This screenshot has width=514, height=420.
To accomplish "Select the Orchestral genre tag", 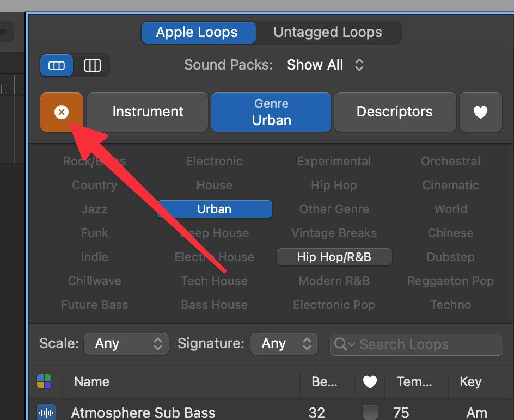I will (x=451, y=161).
